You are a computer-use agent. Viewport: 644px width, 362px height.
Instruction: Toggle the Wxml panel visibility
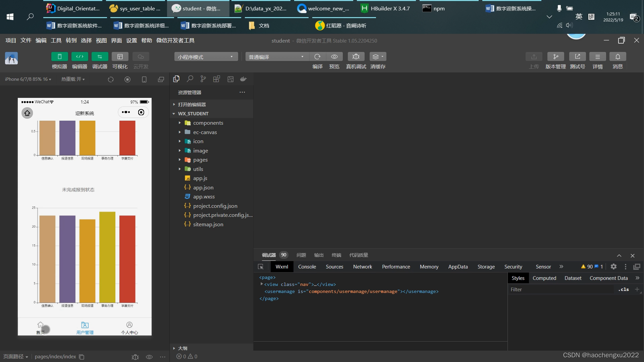[x=282, y=266]
